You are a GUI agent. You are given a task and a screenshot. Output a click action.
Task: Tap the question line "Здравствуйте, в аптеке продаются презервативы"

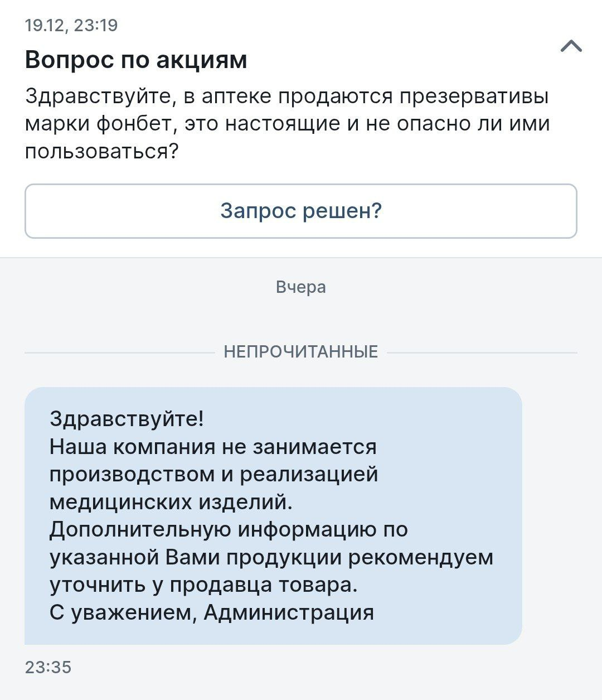[287, 96]
